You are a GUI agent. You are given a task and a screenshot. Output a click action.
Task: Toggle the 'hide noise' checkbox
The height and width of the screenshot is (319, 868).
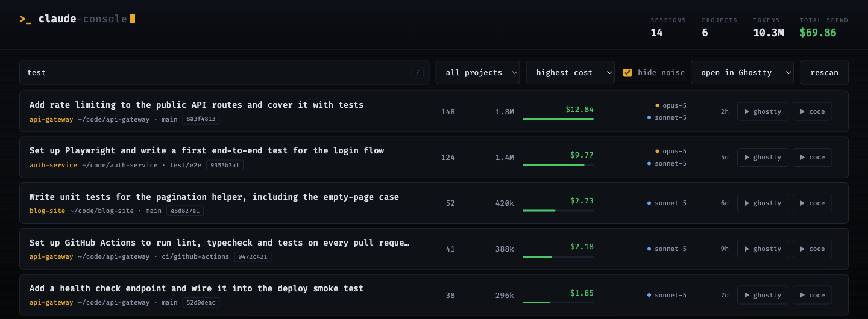click(x=627, y=73)
